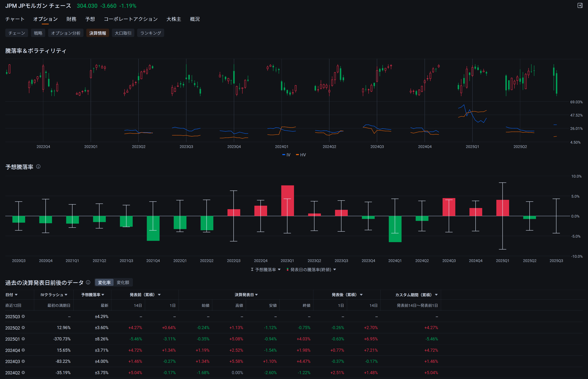The image size is (588, 379).
Task: Select チェーン sub-tab
Action: (x=17, y=33)
